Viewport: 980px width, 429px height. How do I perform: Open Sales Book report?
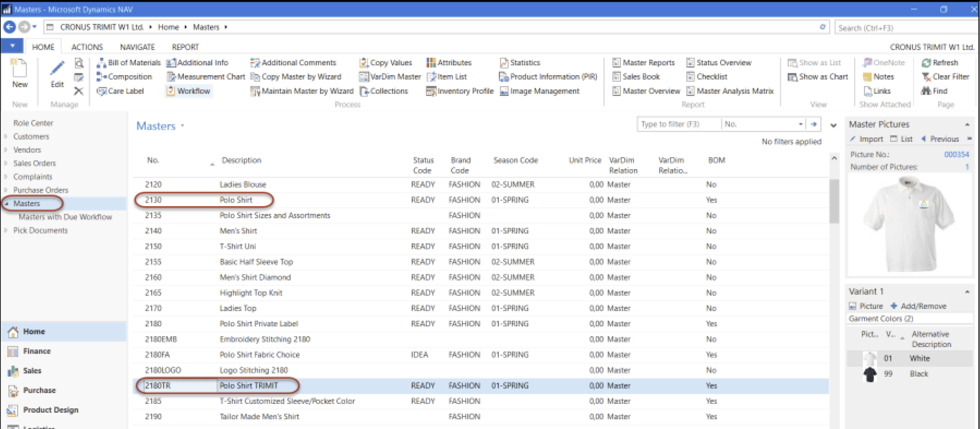click(x=636, y=77)
